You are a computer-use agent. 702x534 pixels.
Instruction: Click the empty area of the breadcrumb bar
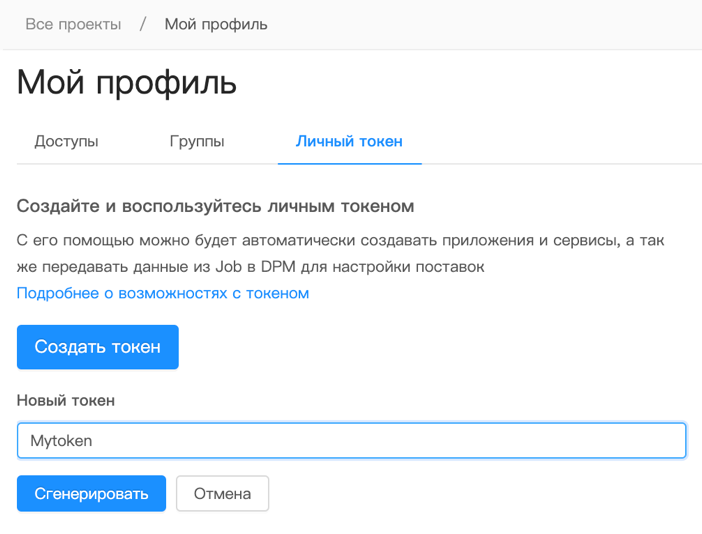pos(480,24)
